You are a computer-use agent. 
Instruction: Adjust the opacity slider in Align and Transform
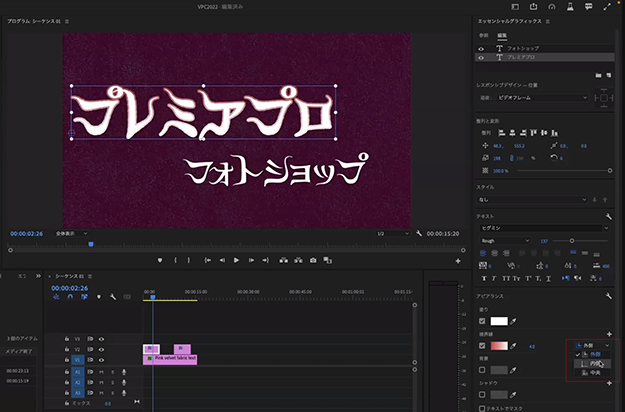point(610,171)
